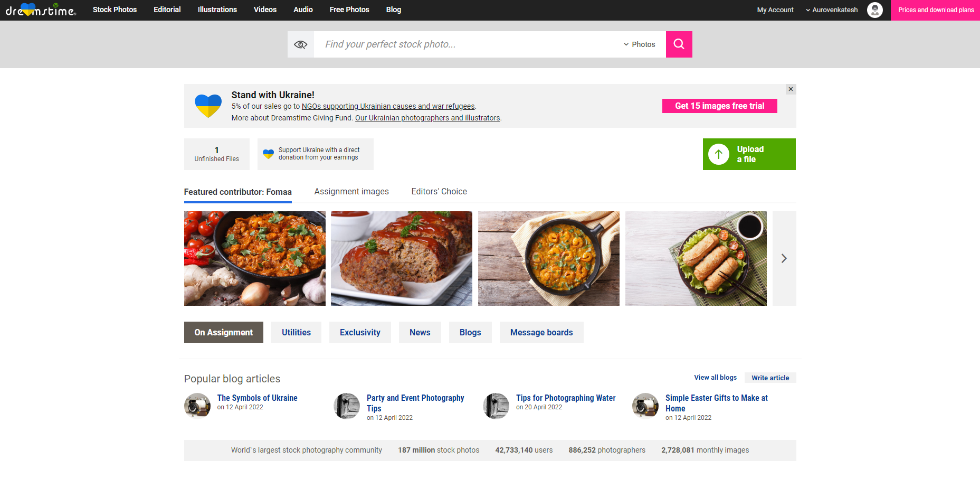The height and width of the screenshot is (488, 980).
Task: Open the chicken curry pan thumbnail
Action: [x=255, y=258]
